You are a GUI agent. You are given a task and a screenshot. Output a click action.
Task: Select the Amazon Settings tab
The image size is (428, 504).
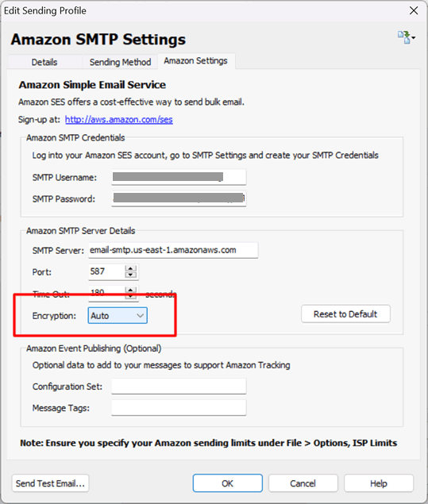(x=195, y=61)
